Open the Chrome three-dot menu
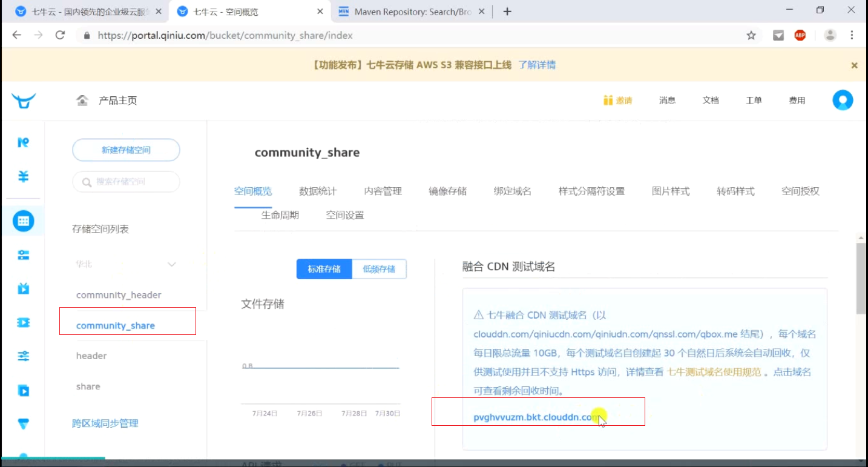Screen dimensions: 868x467 tap(852, 35)
